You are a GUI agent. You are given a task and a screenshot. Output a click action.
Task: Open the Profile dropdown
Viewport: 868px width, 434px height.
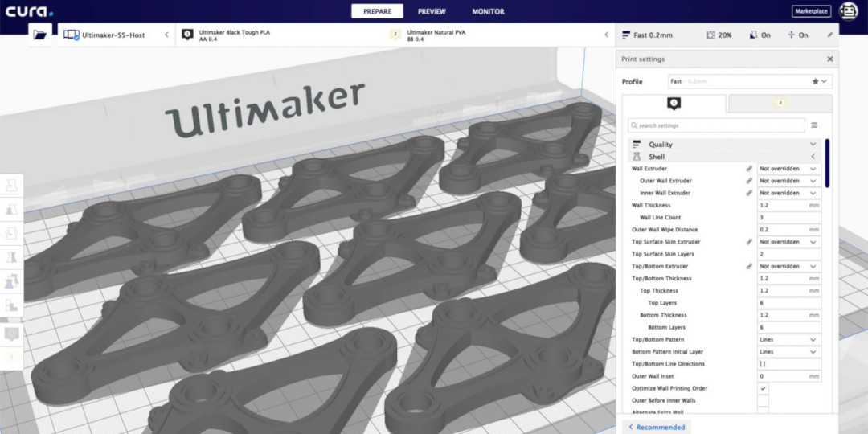pyautogui.click(x=750, y=81)
